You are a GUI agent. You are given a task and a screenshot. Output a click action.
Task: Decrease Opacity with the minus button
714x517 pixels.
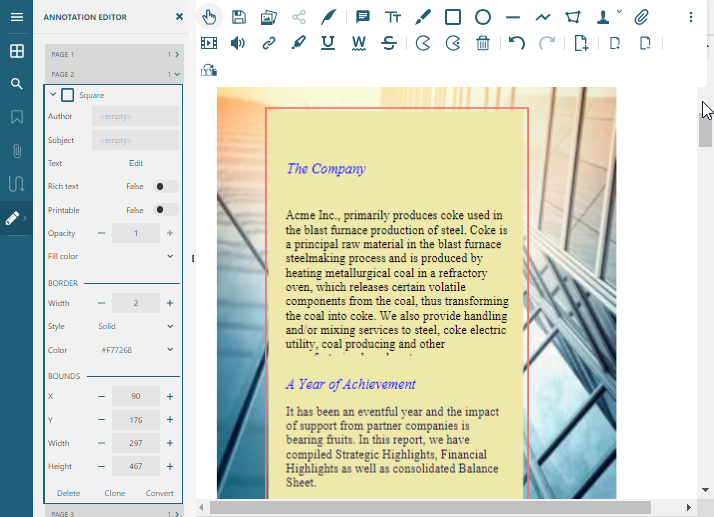(x=101, y=233)
